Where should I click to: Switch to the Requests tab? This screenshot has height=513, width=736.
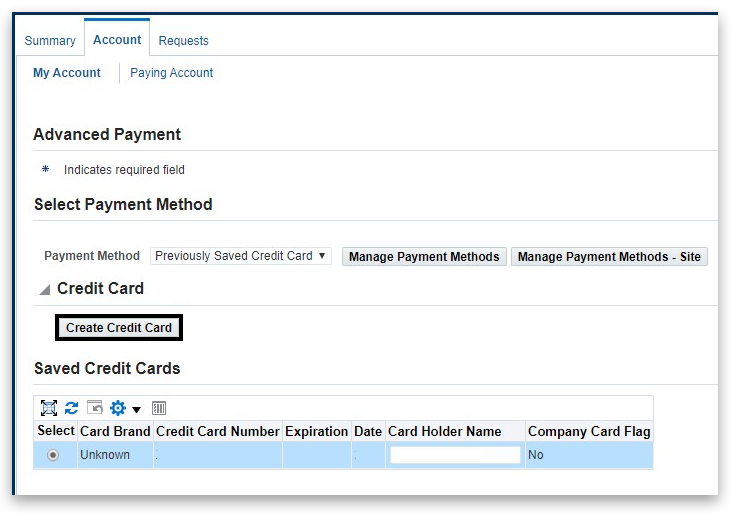tap(183, 41)
